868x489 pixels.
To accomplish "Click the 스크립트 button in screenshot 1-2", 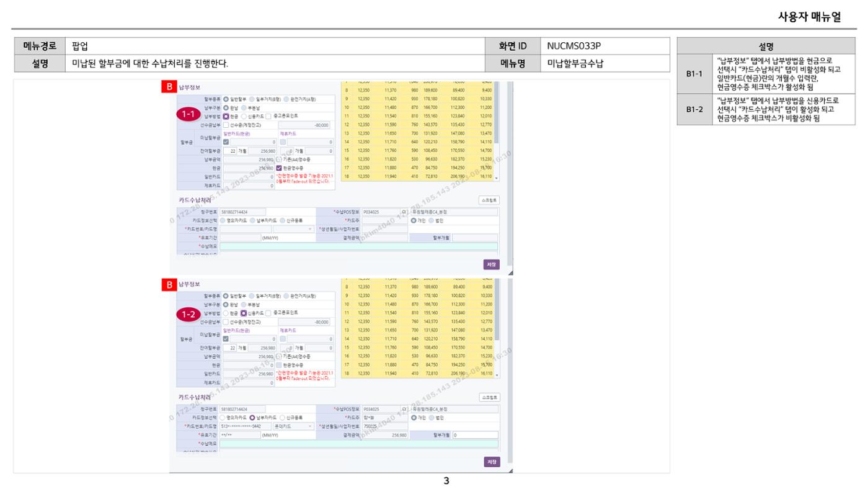I will coord(489,398).
